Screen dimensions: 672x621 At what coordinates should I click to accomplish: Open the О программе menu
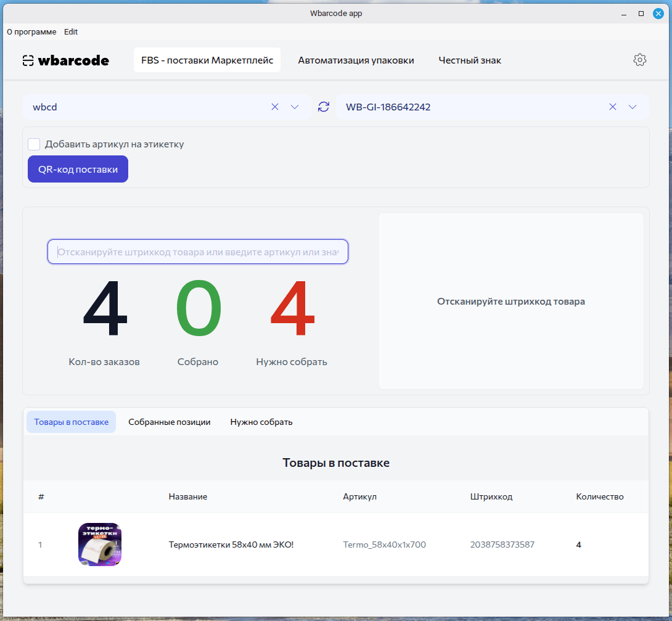[x=31, y=31]
